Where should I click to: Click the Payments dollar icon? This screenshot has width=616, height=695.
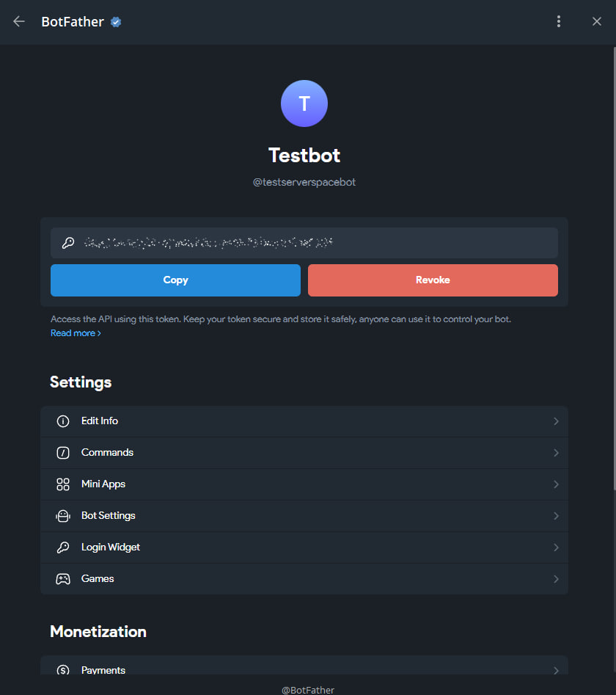pyautogui.click(x=63, y=670)
